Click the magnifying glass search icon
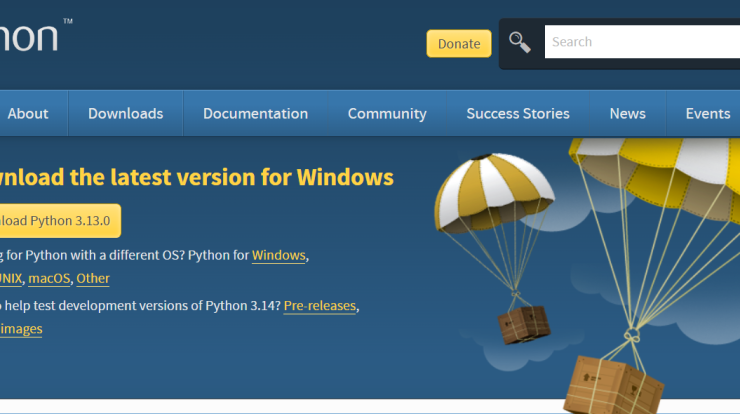The height and width of the screenshot is (414, 740). (x=520, y=42)
